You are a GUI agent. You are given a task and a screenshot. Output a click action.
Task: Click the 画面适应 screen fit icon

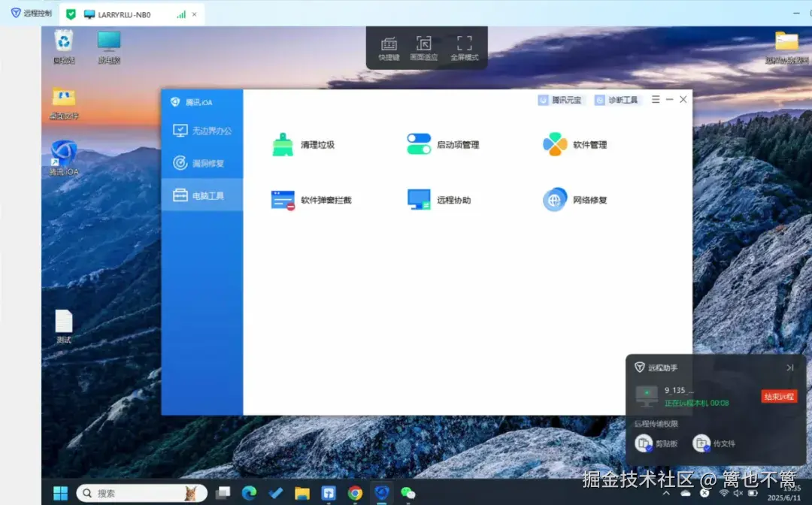(426, 47)
